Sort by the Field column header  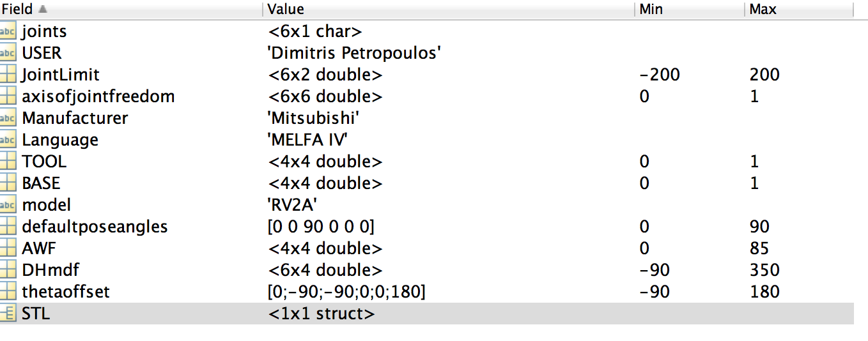131,9
